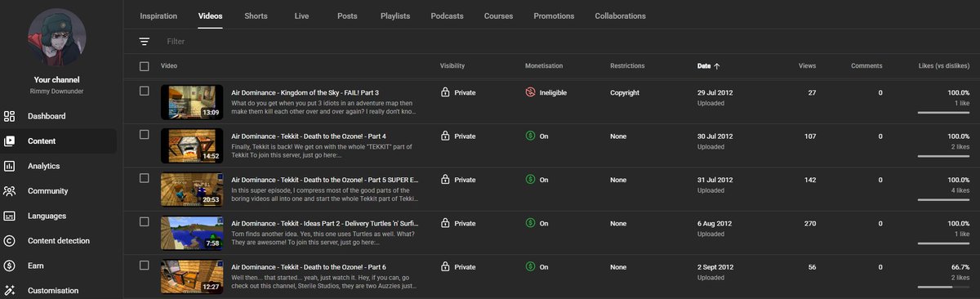980x299 pixels.
Task: Tick the select-all videos checkbox in header
Action: [145, 66]
